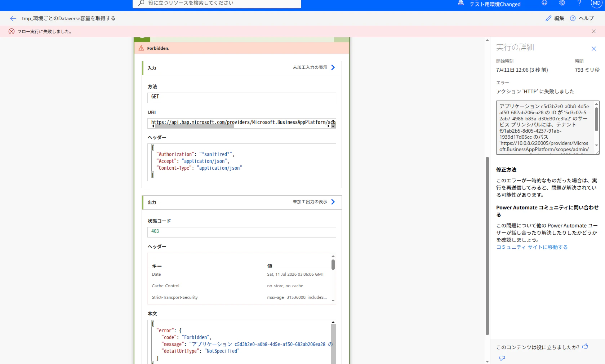This screenshot has height=364, width=605.
Task: Click the 入力 section header
Action: tap(242, 68)
